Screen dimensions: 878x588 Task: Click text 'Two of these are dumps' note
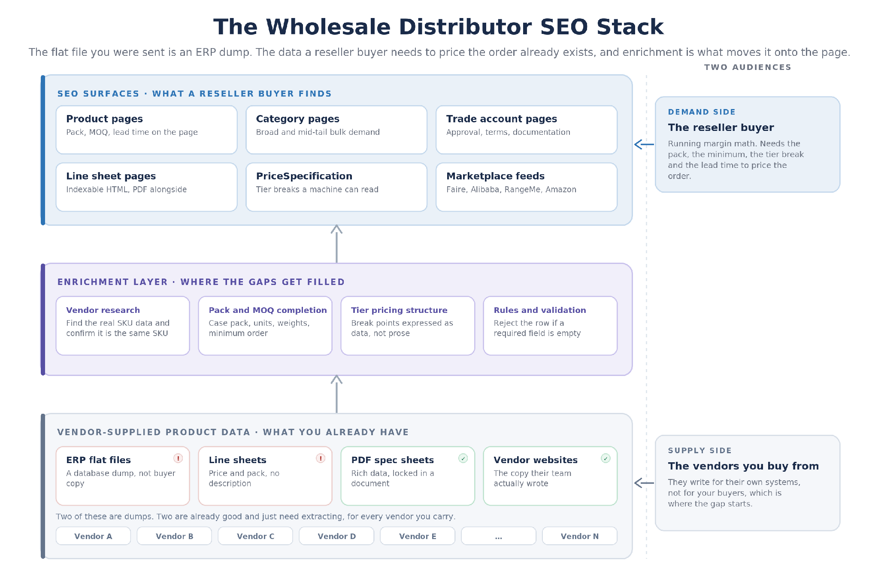tap(256, 517)
